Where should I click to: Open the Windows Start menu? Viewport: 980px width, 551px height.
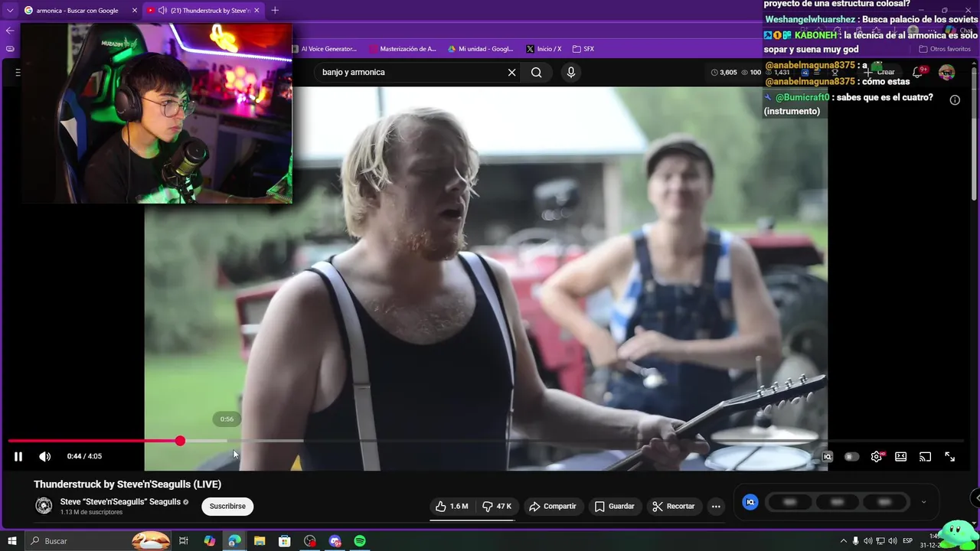(12, 541)
